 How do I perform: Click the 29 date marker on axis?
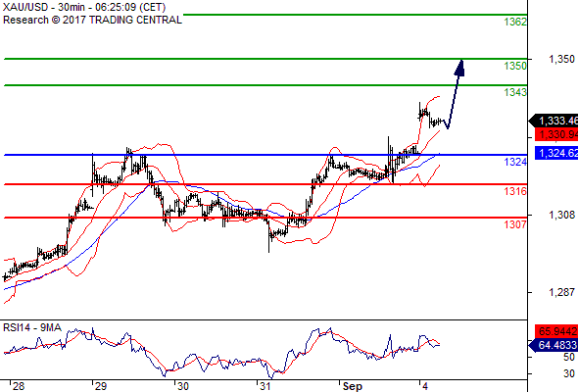click(x=101, y=386)
